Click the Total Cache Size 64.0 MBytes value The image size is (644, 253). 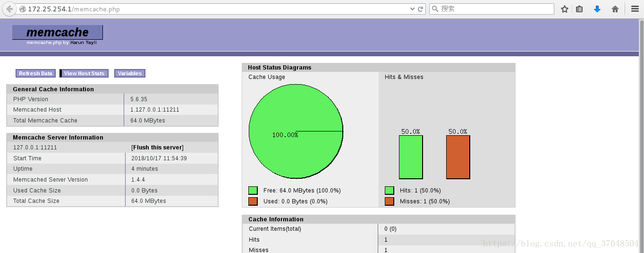click(x=149, y=201)
